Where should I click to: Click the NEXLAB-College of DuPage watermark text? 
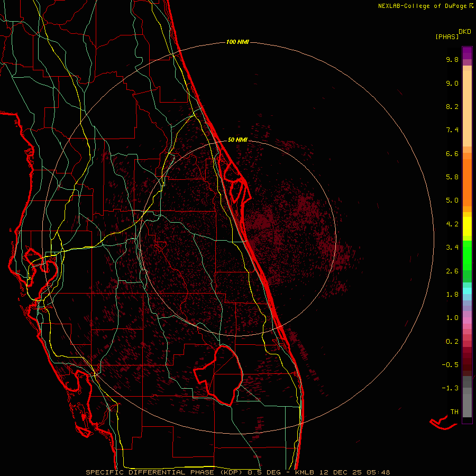tap(423, 6)
